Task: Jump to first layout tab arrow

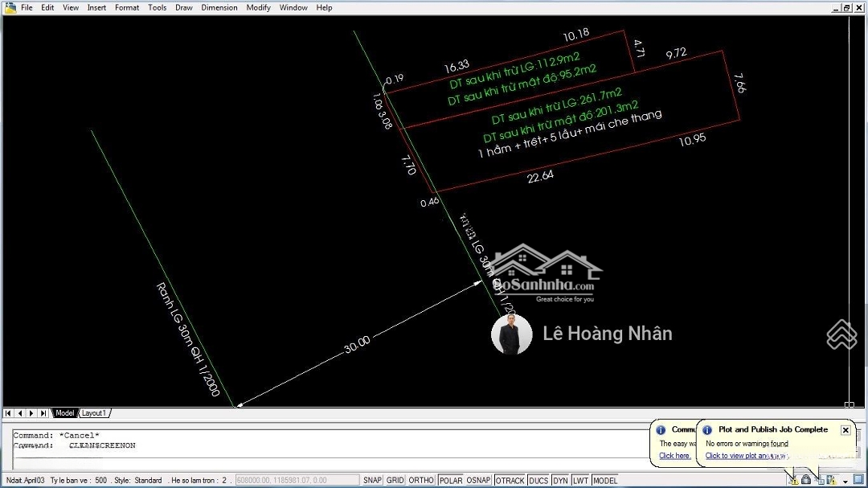Action: pos(8,413)
